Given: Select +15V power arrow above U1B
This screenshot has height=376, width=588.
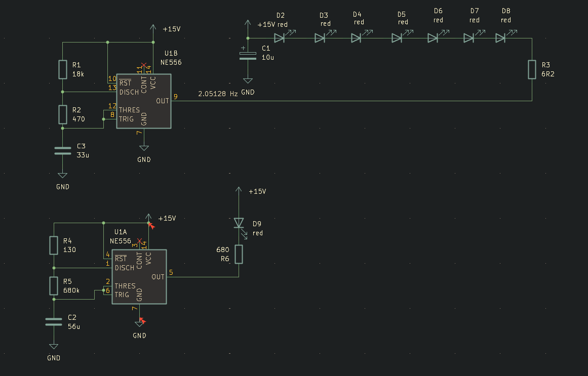Looking at the screenshot, I should coord(153,27).
